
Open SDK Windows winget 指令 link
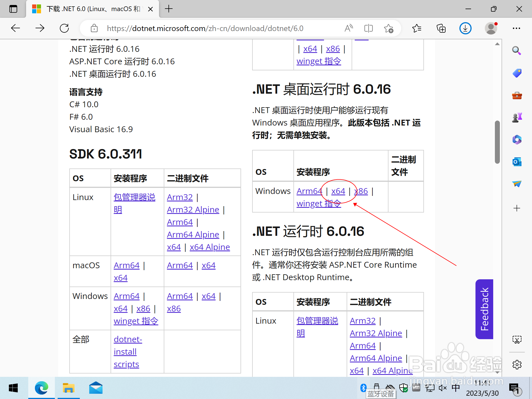[136, 321]
